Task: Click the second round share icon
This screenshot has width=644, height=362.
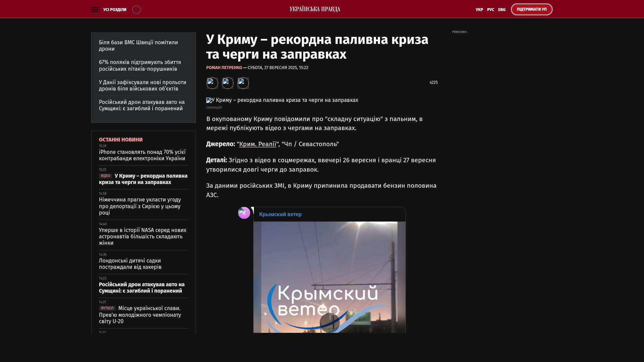Action: [228, 83]
